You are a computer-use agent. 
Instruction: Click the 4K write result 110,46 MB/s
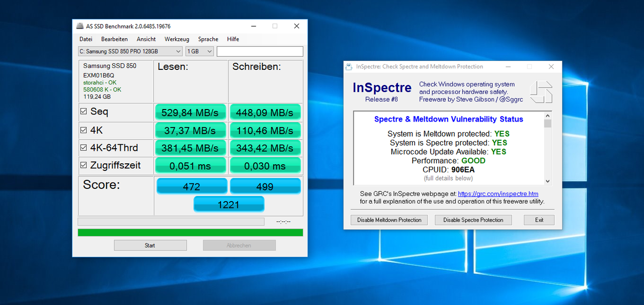pyautogui.click(x=265, y=131)
